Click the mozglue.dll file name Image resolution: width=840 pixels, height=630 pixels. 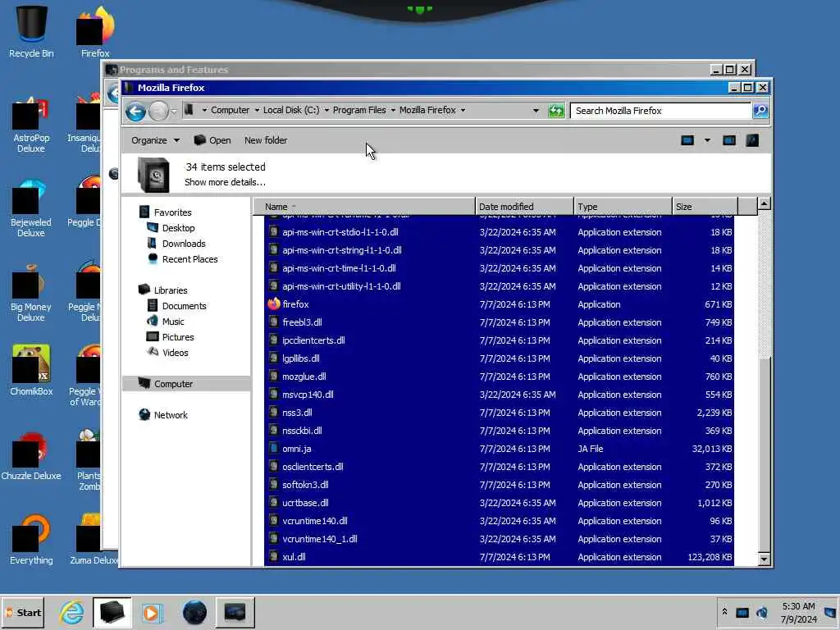point(304,377)
